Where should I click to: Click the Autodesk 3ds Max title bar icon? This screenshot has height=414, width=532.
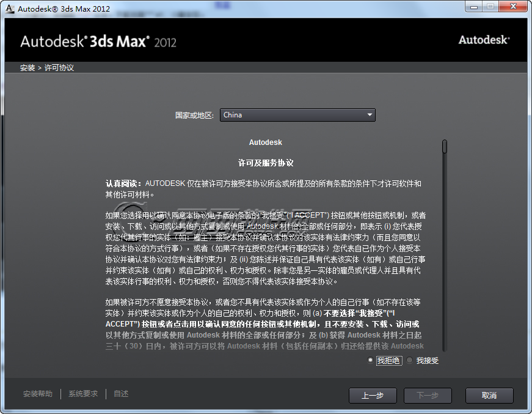click(x=10, y=9)
